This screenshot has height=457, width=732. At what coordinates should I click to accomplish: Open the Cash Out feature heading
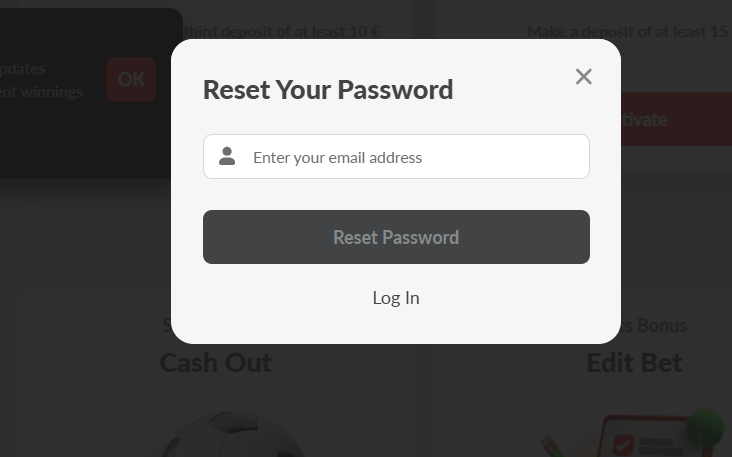click(216, 363)
